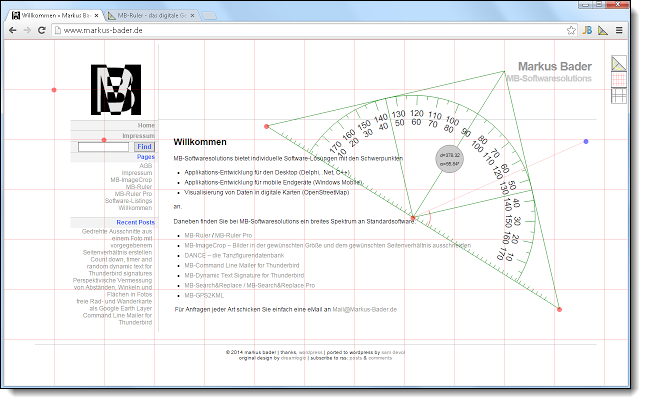Click the Markus Bader site title
Viewport: 646px width, 404px height.
pyautogui.click(x=555, y=66)
